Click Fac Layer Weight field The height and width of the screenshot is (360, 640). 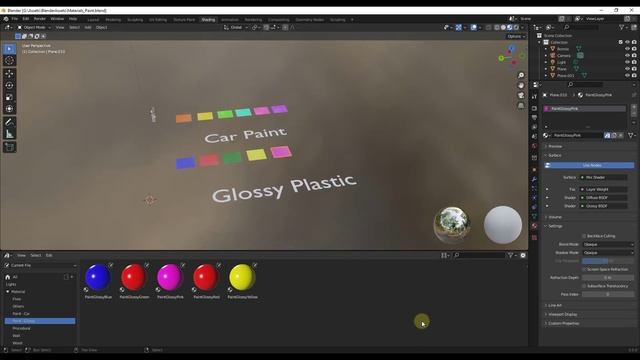604,189
